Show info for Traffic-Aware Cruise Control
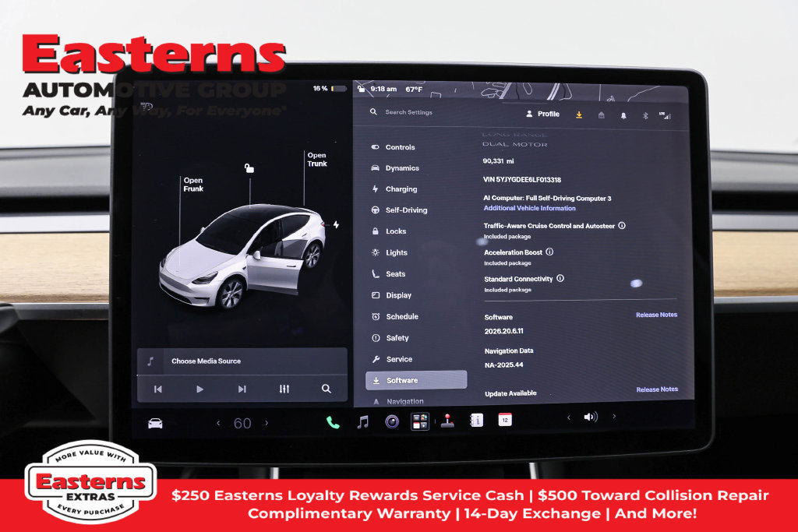The height and width of the screenshot is (532, 798). (x=622, y=225)
